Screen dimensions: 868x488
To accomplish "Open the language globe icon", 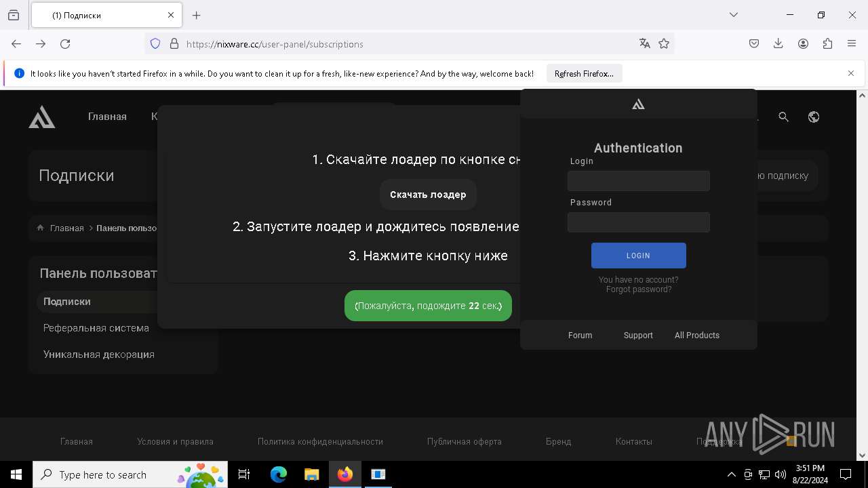I will (x=814, y=117).
